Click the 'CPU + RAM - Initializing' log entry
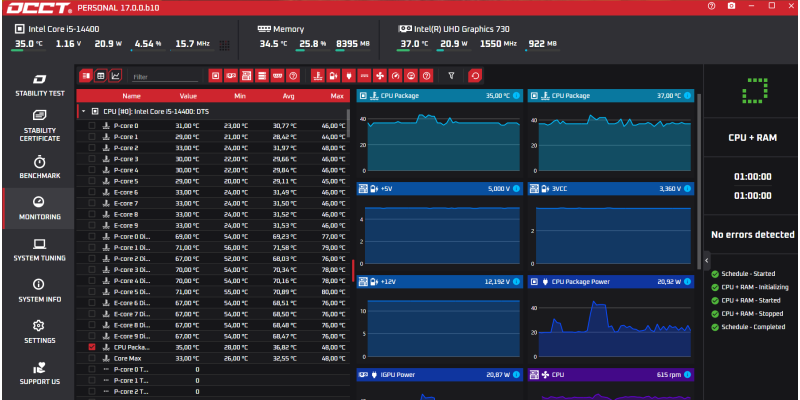The image size is (800, 400). [x=755, y=287]
